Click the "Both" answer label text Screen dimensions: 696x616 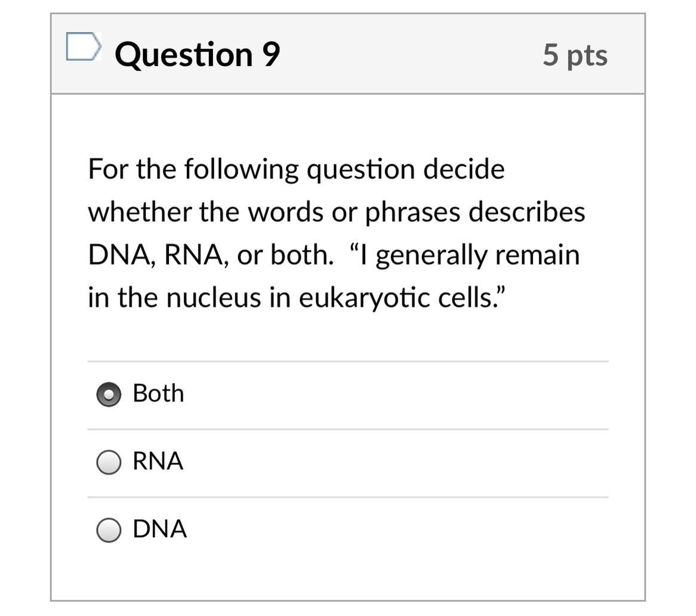[x=158, y=393]
